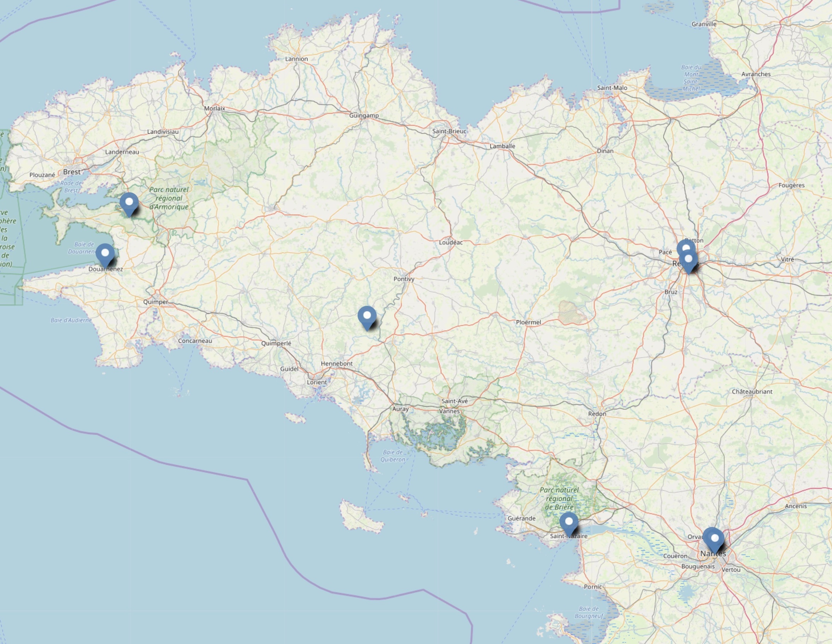832x644 pixels.
Task: Click the Baie de Quiberon label
Action: click(x=392, y=456)
